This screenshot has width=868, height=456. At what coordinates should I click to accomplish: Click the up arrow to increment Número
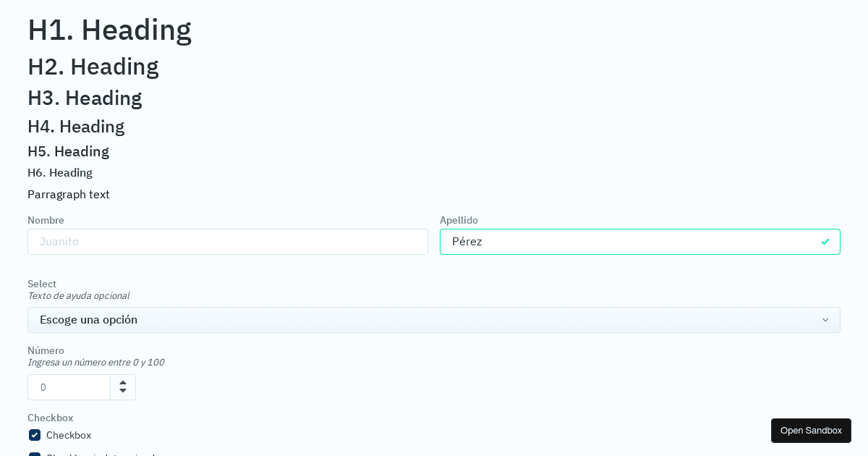[123, 382]
